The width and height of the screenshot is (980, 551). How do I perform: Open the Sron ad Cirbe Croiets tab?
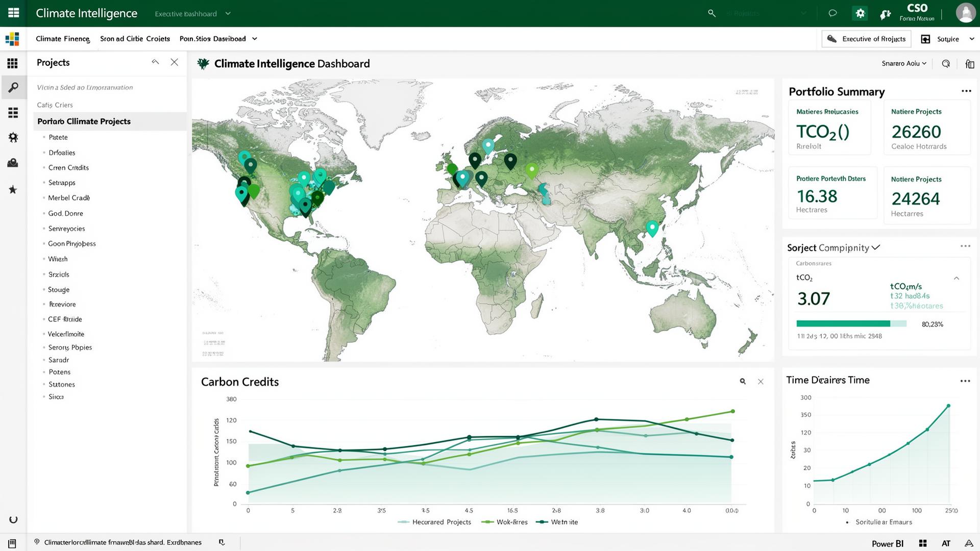[x=135, y=39]
